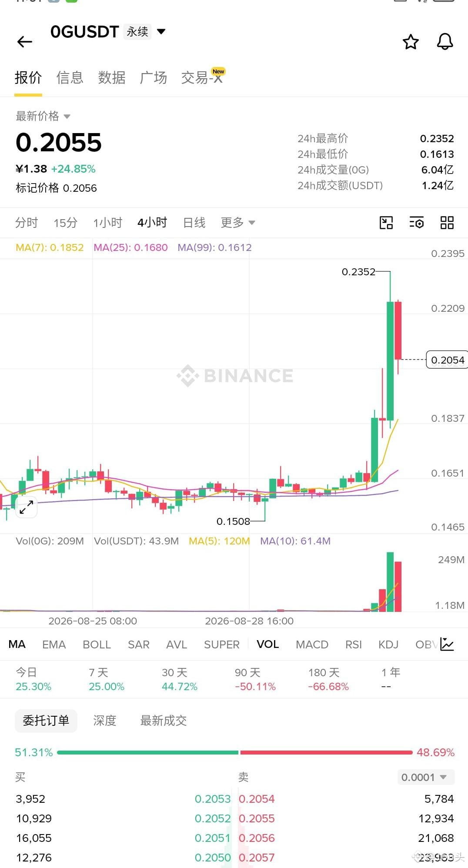Tap the Vol MA(5): 120M legend
The height and width of the screenshot is (868, 468).
pyautogui.click(x=219, y=541)
